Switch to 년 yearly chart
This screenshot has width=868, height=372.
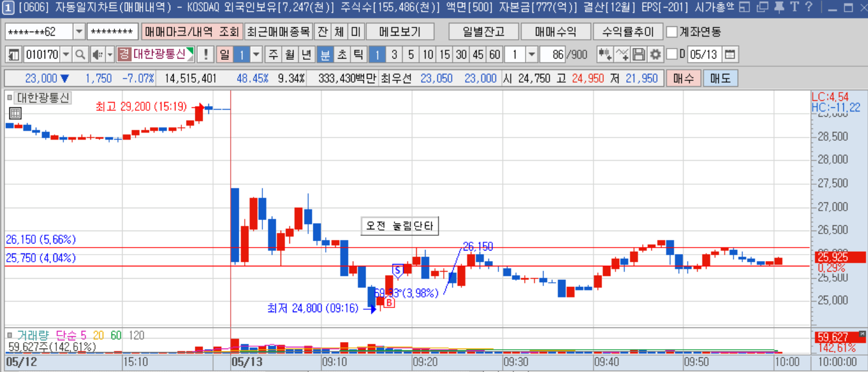[x=306, y=55]
